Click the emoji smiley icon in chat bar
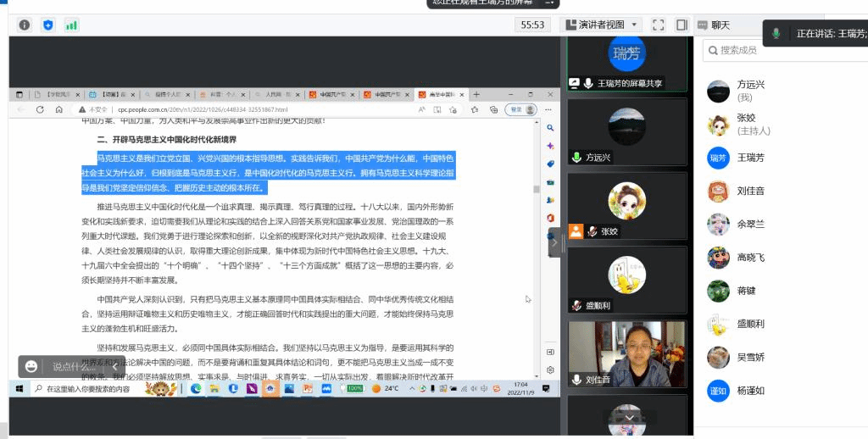This screenshot has height=439, width=868. click(31, 366)
